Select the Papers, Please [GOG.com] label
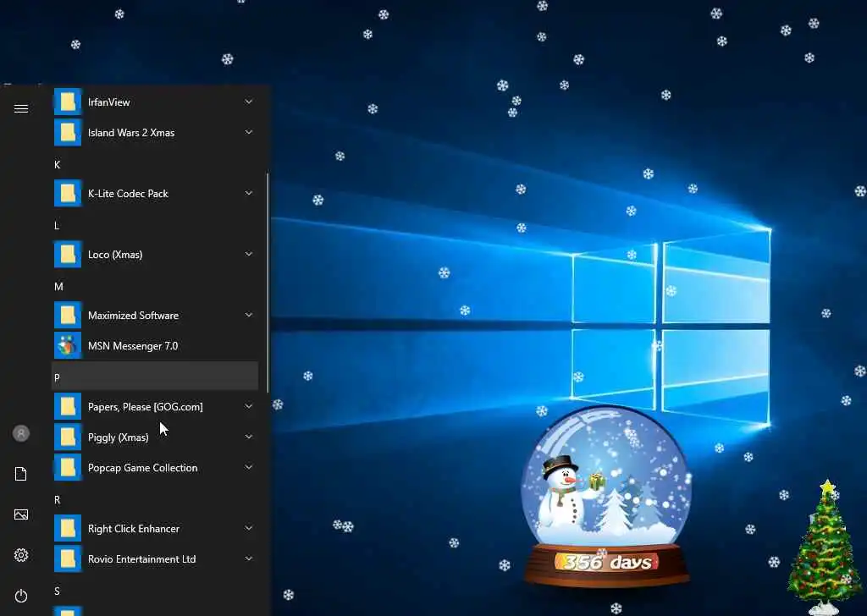The height and width of the screenshot is (616, 867). [146, 407]
